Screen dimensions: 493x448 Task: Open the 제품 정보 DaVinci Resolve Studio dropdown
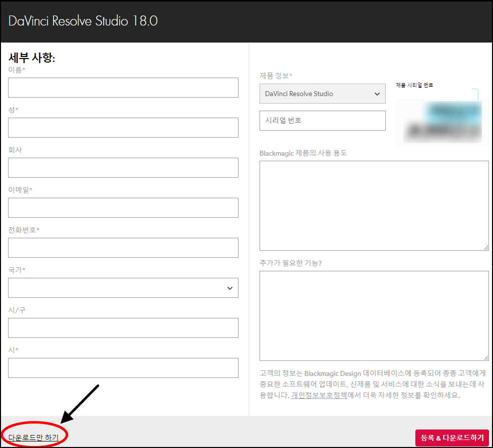tap(322, 94)
